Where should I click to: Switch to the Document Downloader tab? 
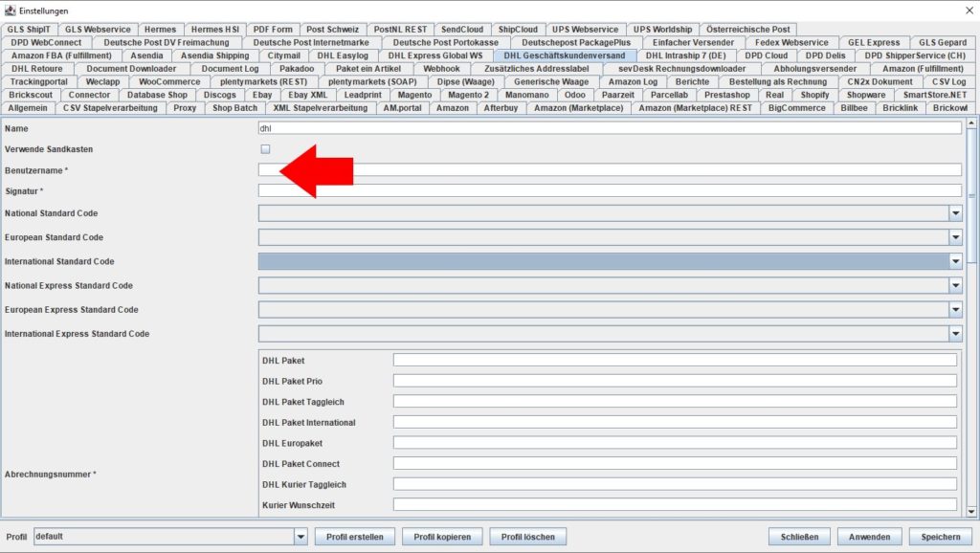coord(131,69)
